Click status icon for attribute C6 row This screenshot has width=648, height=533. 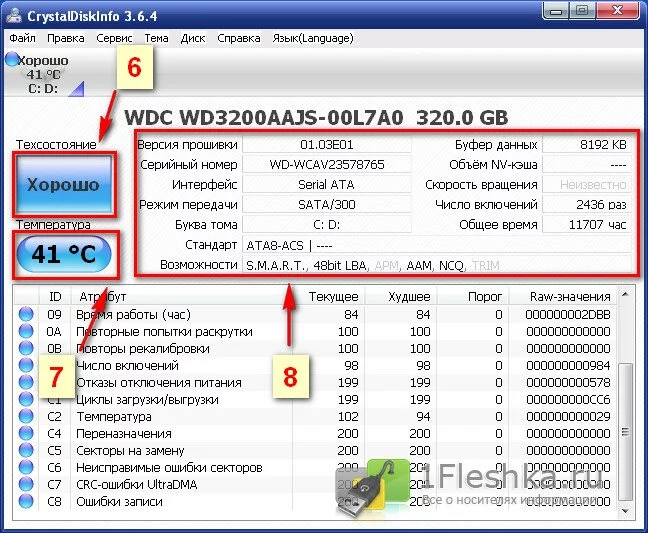[x=26, y=467]
